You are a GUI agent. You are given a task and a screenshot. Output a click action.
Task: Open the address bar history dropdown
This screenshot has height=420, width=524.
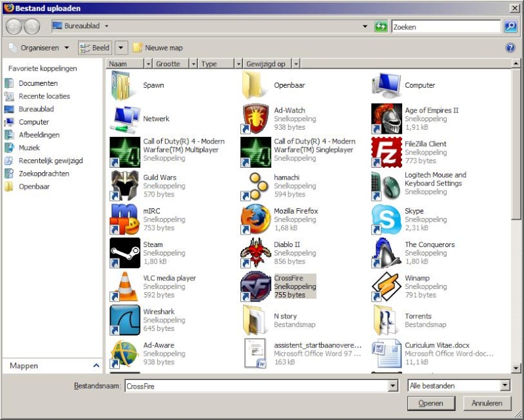click(365, 26)
